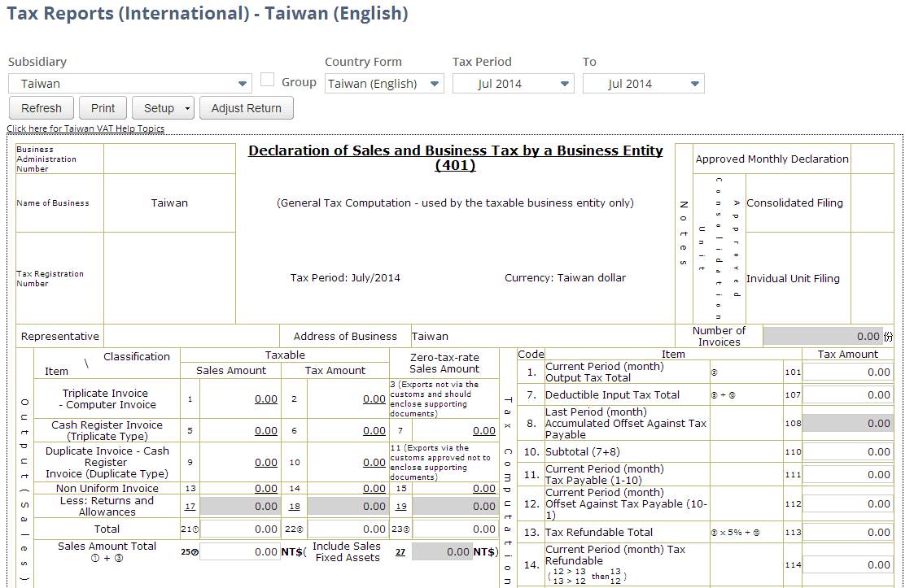The height and width of the screenshot is (588, 914).
Task: Open the Taiwan VAT Help Topics link
Action: [x=86, y=127]
